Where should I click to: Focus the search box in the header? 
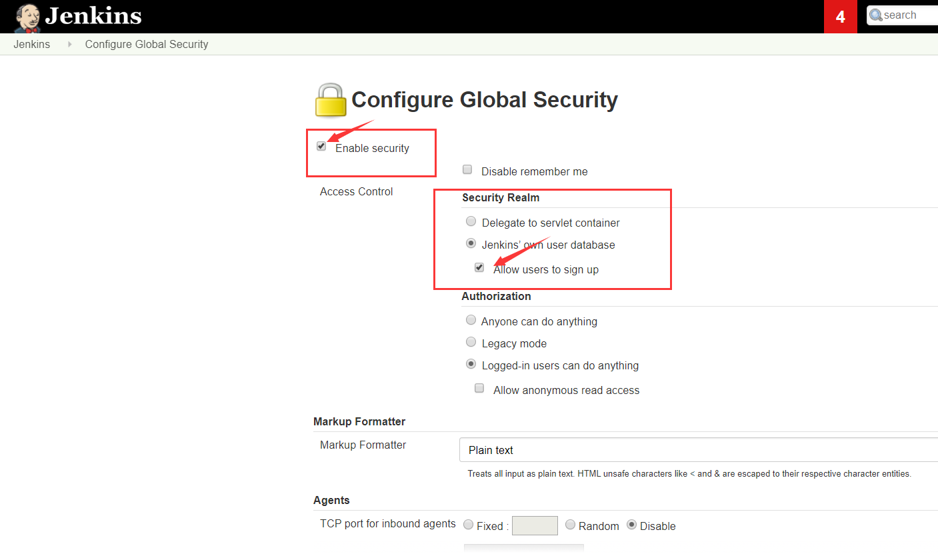click(x=903, y=15)
